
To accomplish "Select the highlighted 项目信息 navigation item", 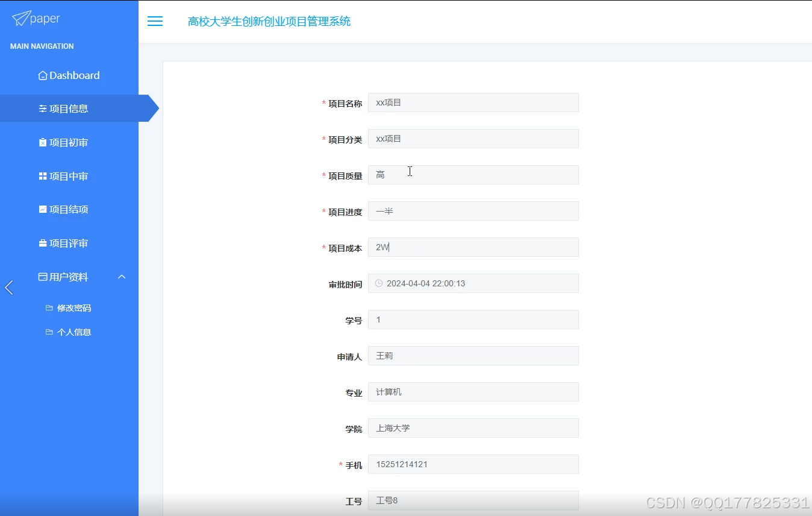I will [63, 109].
